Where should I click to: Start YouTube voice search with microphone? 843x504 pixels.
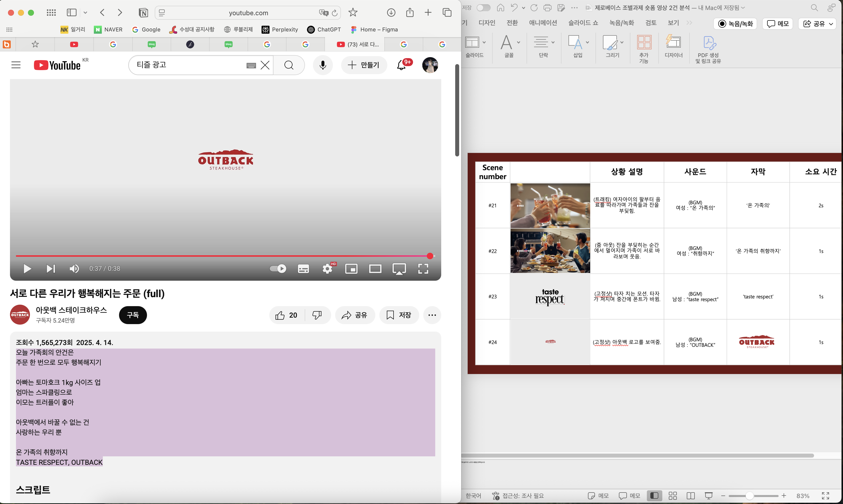(x=323, y=65)
